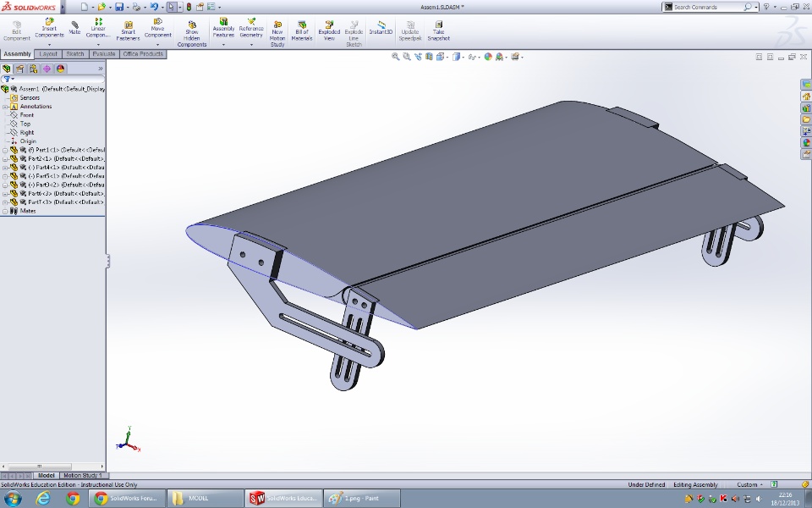Open the MODEL folder taskbar button
The image size is (812, 508).
point(205,498)
